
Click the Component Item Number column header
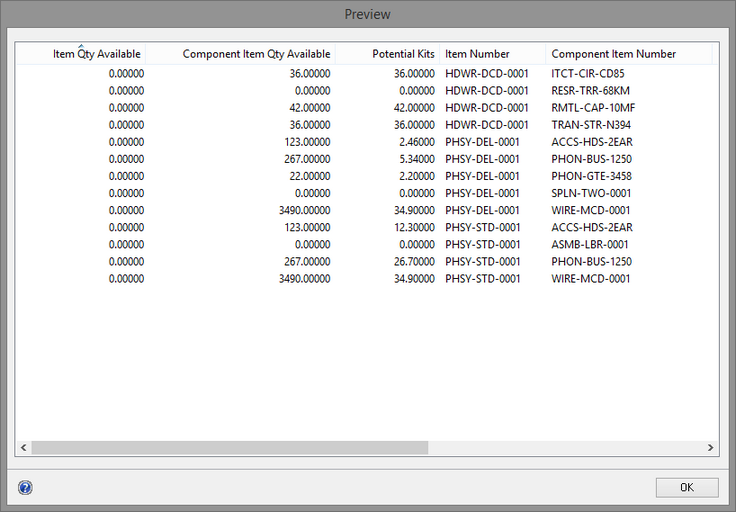629,54
